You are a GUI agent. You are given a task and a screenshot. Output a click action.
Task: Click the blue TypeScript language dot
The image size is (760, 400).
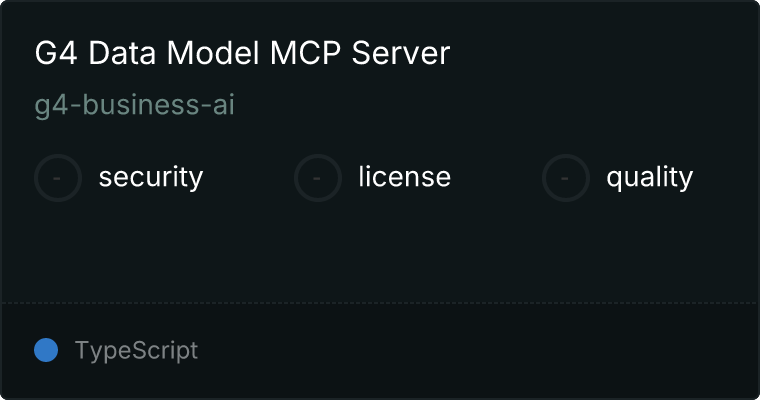(46, 350)
